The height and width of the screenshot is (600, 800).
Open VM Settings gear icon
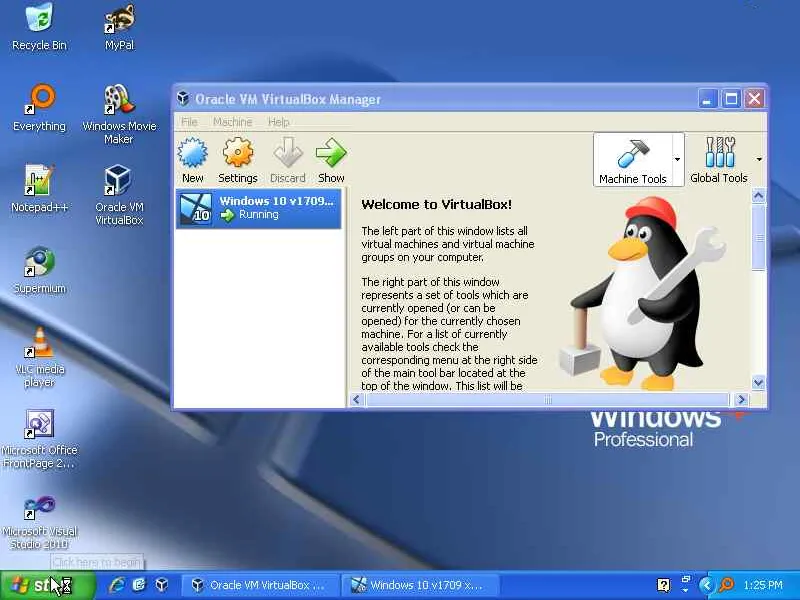pos(238,160)
